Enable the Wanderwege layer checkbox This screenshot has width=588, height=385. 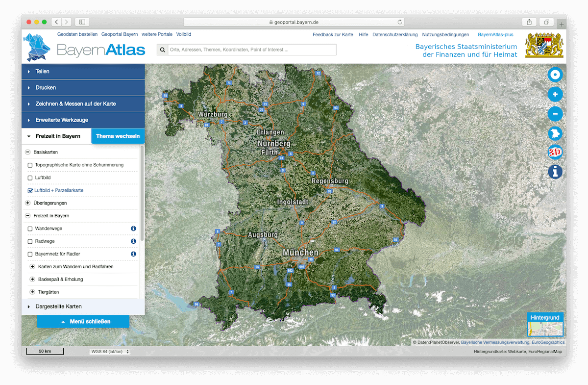(x=30, y=229)
